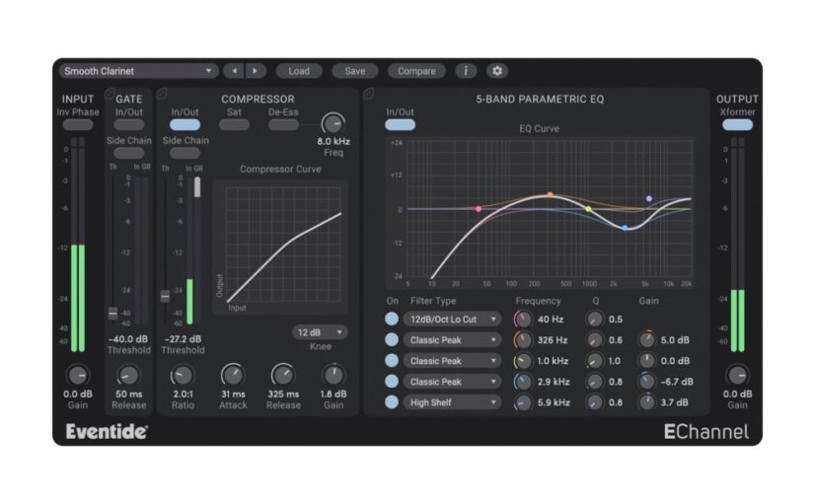The height and width of the screenshot is (504, 815).
Task: Open the 1.0 kHz band filter type dropdown
Action: [x=452, y=361]
